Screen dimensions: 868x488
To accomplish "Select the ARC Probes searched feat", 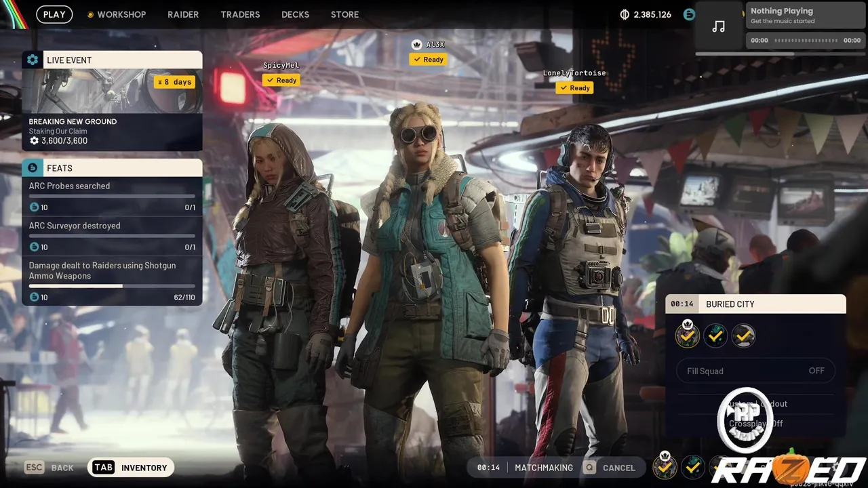I will pos(112,197).
